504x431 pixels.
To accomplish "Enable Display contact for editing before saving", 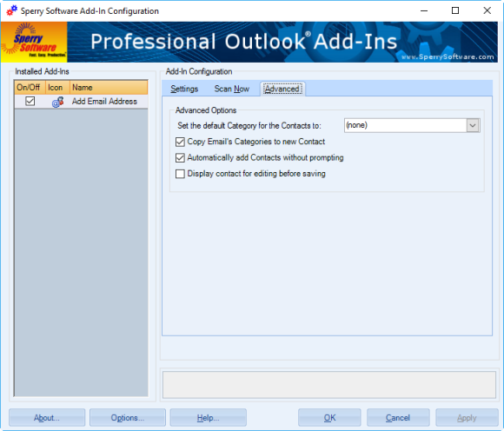I will pos(180,174).
